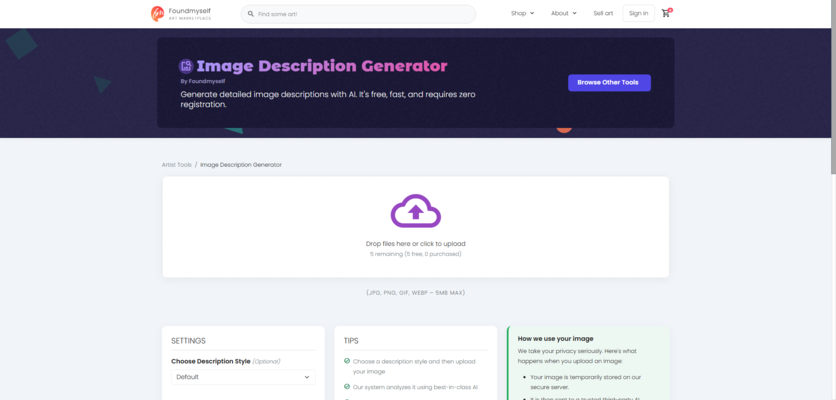Viewport: 836px width, 400px height.
Task: Click the magnifying glass search icon
Action: pyautogui.click(x=250, y=14)
